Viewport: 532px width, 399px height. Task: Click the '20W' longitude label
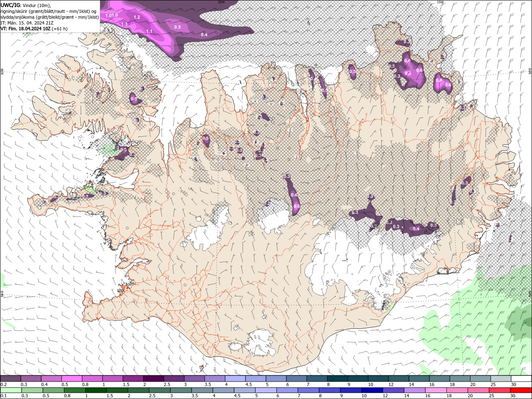222,2
